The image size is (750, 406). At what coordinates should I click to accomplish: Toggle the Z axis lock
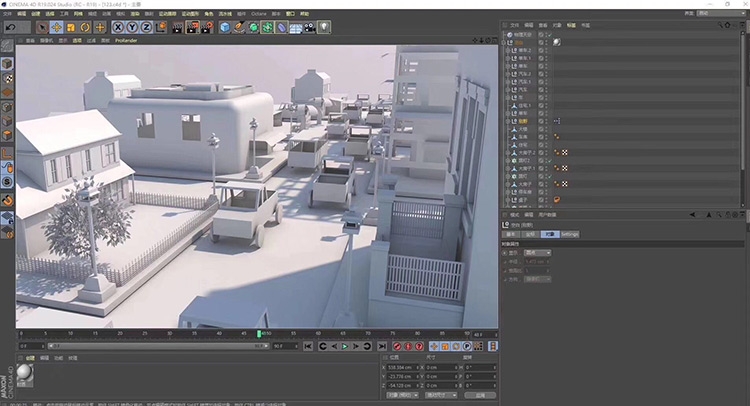click(147, 27)
